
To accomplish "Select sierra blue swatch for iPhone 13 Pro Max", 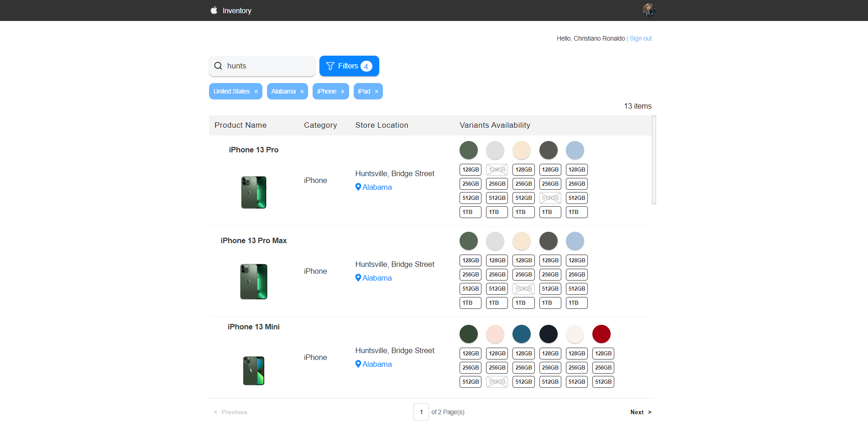I will (575, 241).
